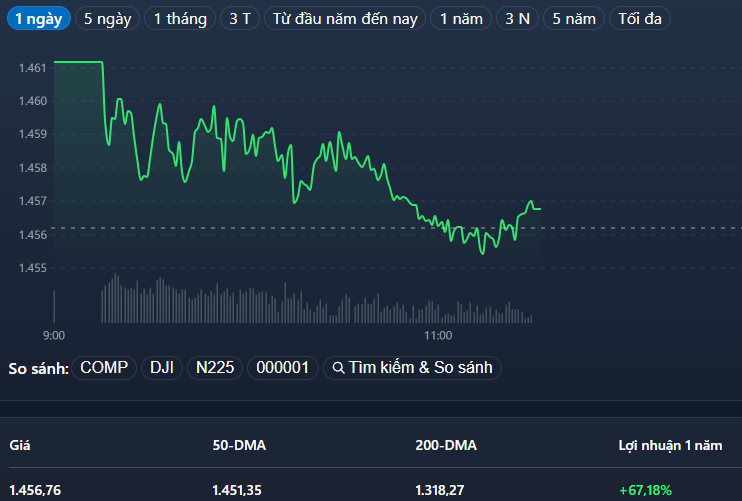Click the 1.461 price axis label
This screenshot has height=501, width=742.
click(x=33, y=68)
